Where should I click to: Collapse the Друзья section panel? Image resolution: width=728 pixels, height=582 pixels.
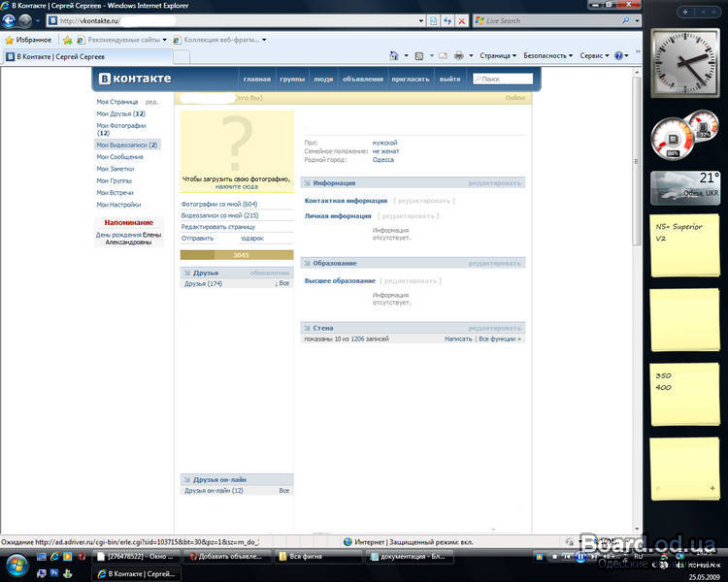point(187,273)
